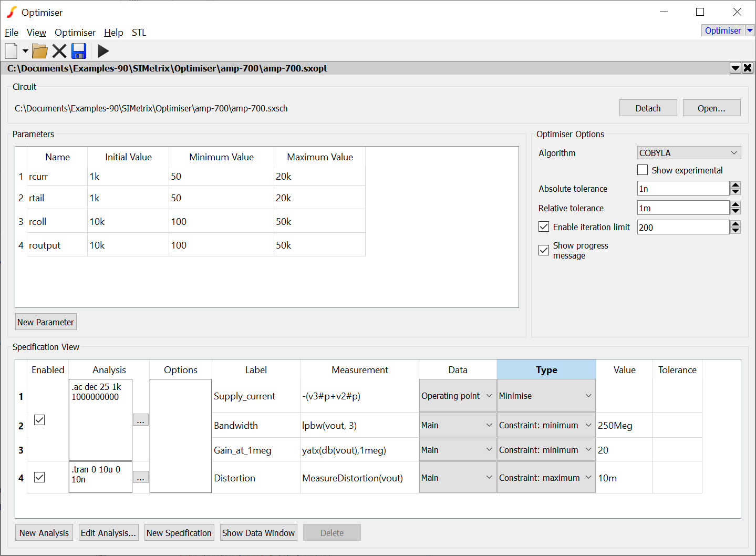Run the optimiser with the play icon

pyautogui.click(x=103, y=51)
